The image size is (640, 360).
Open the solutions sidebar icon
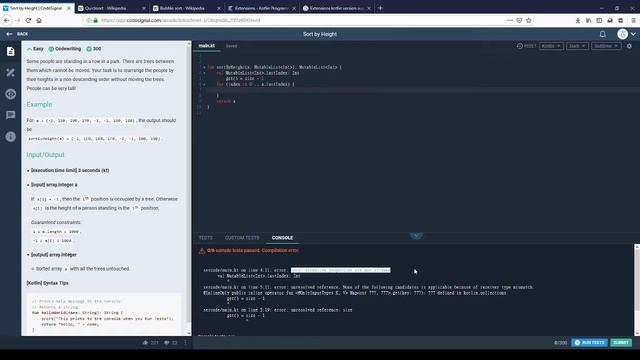coord(11,73)
